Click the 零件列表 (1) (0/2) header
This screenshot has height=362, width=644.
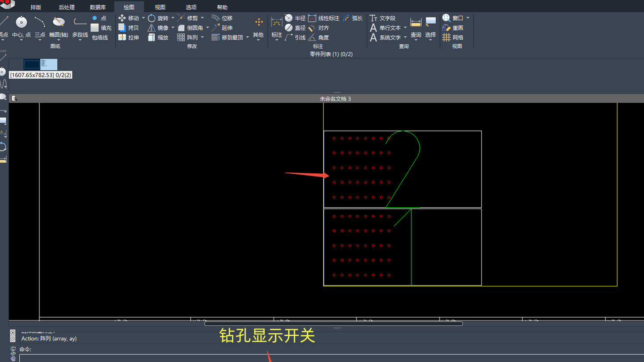point(331,54)
